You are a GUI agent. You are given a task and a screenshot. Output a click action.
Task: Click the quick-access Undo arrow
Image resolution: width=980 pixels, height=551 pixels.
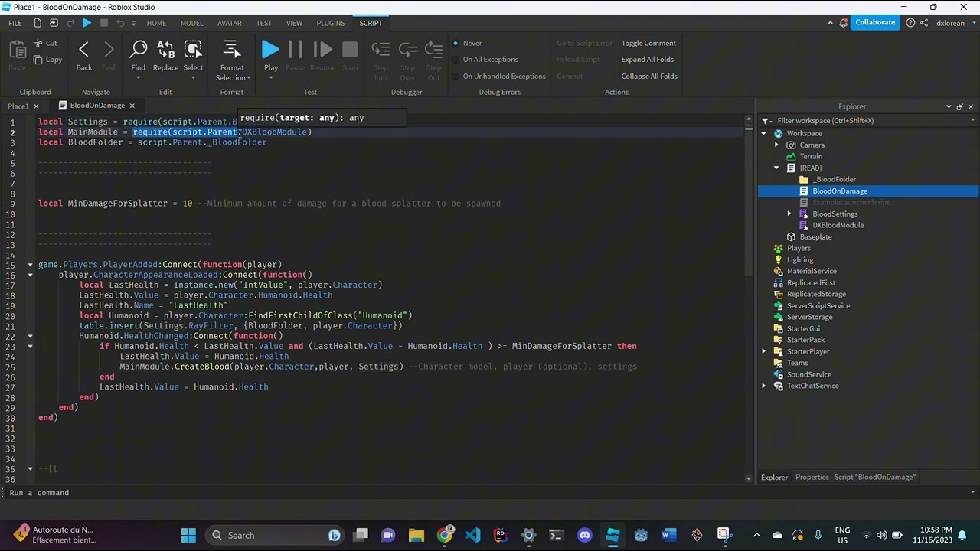point(120,23)
